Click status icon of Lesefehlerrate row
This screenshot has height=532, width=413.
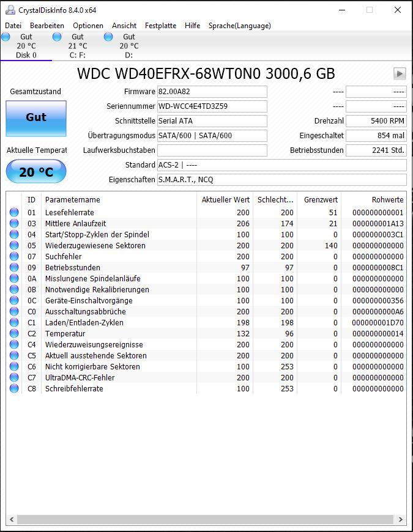click(x=14, y=212)
